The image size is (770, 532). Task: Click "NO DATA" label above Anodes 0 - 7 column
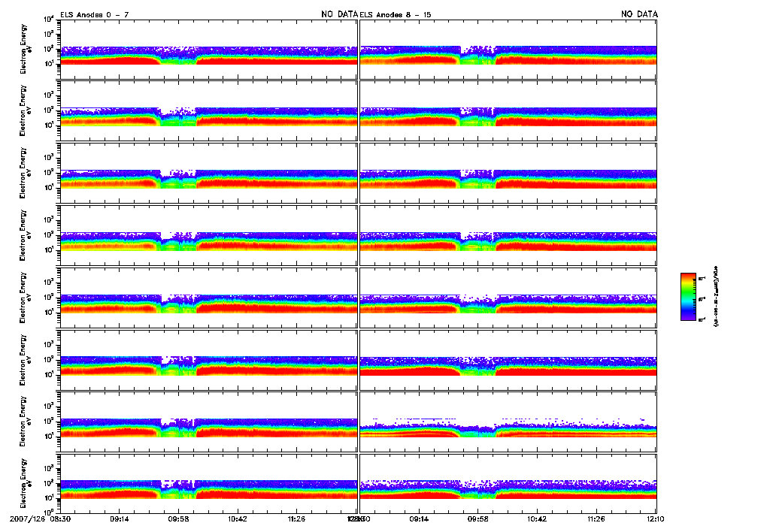click(339, 14)
